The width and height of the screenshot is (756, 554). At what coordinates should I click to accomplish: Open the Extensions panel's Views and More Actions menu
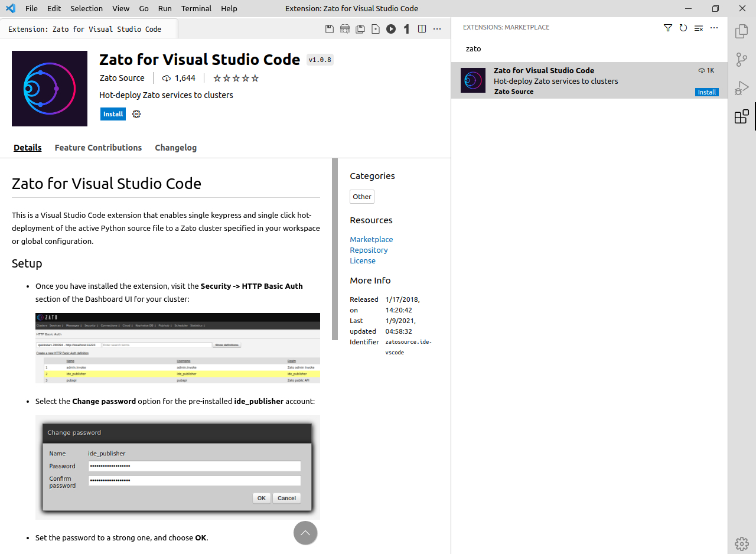tap(714, 28)
